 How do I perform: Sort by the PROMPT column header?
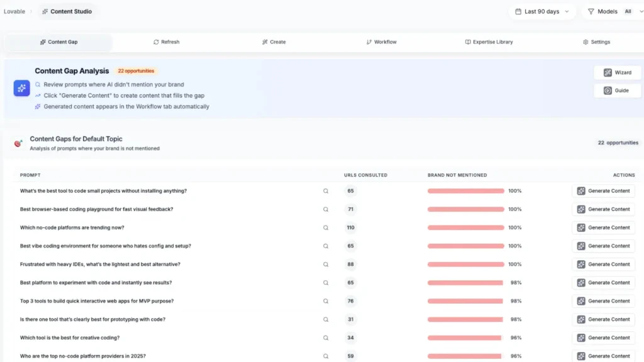click(x=30, y=175)
